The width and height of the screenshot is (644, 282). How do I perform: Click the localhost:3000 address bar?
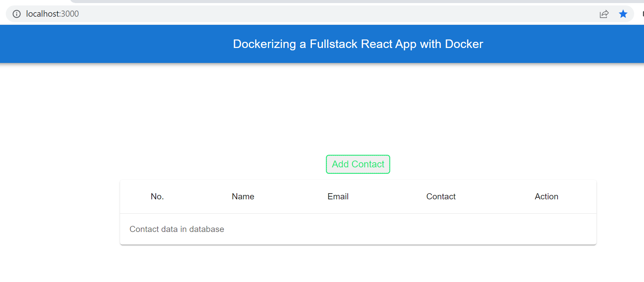[x=320, y=14]
